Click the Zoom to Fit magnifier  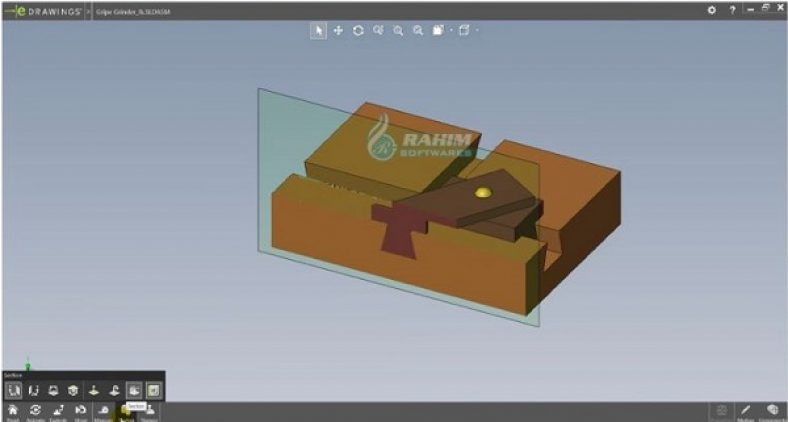point(418,31)
